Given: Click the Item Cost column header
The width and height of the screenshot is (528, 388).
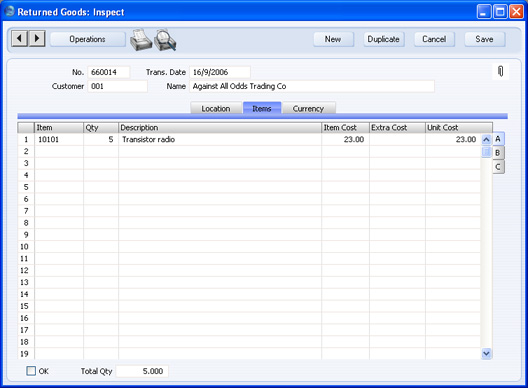Looking at the screenshot, I should [345, 128].
